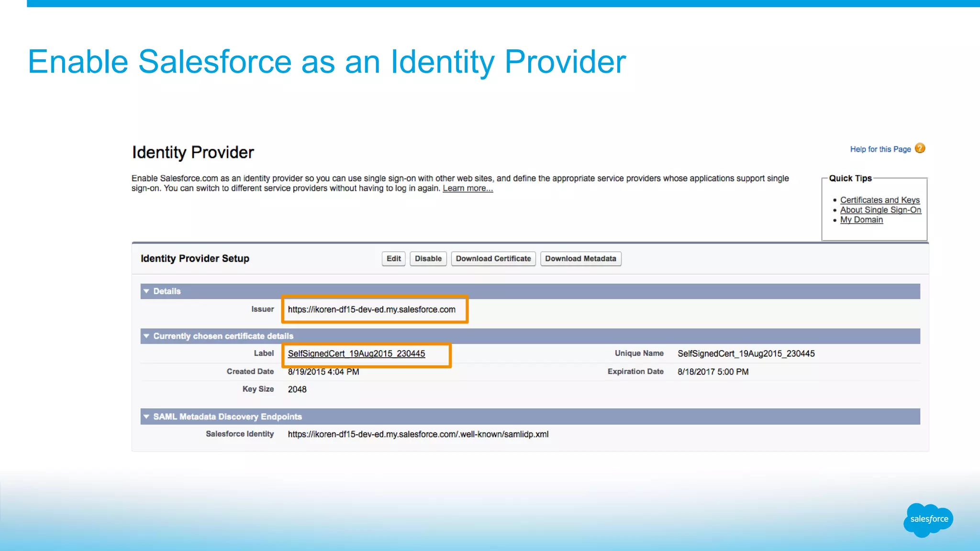Open About Single Sign-On quick tip

tap(880, 210)
